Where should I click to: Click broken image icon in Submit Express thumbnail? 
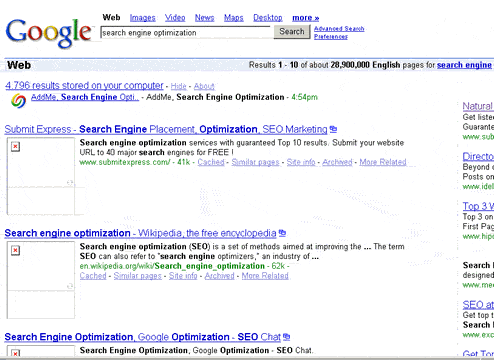click(x=15, y=146)
